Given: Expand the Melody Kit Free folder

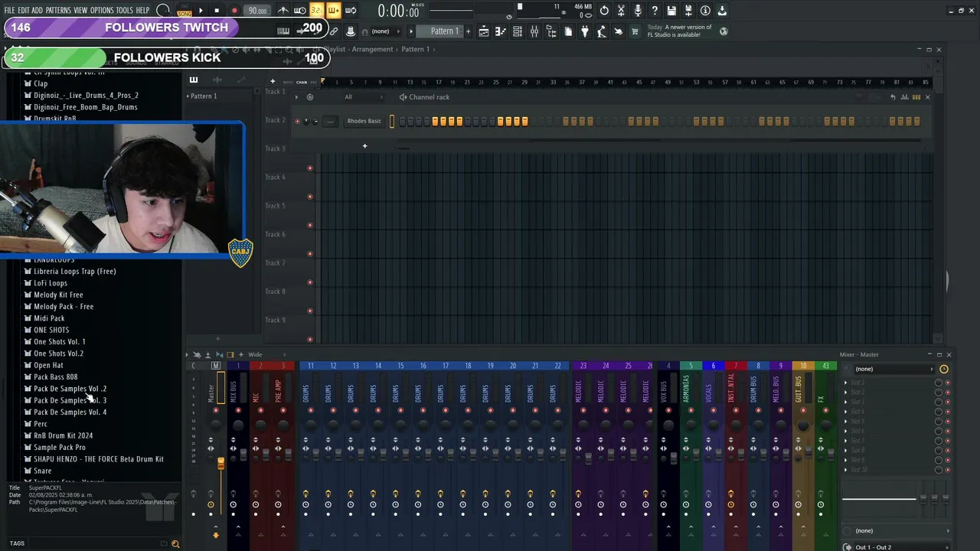Looking at the screenshot, I should [58, 295].
